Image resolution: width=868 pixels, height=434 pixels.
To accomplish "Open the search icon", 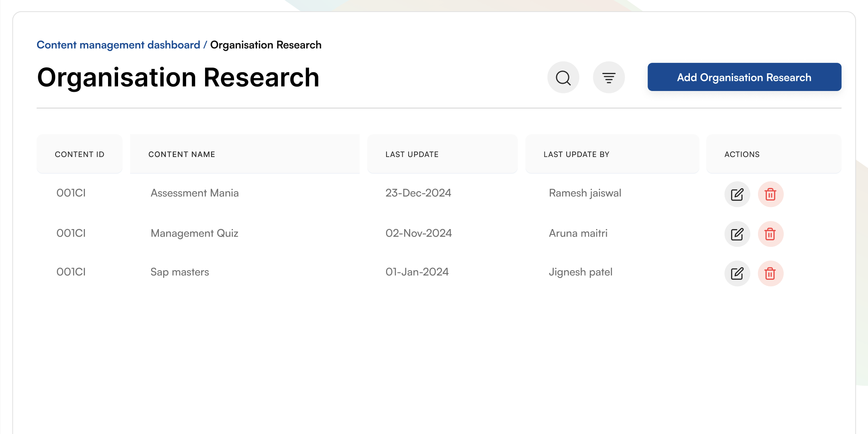I will 563,77.
